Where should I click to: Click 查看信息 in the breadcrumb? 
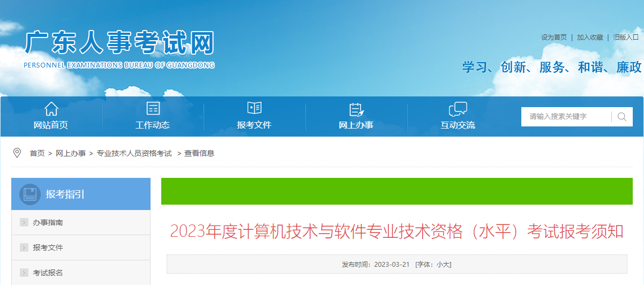[x=199, y=153]
